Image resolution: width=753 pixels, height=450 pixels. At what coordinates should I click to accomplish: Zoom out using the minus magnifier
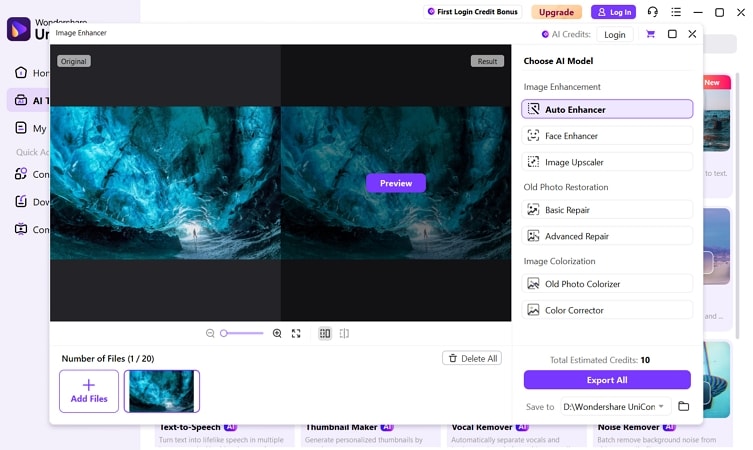pyautogui.click(x=210, y=333)
